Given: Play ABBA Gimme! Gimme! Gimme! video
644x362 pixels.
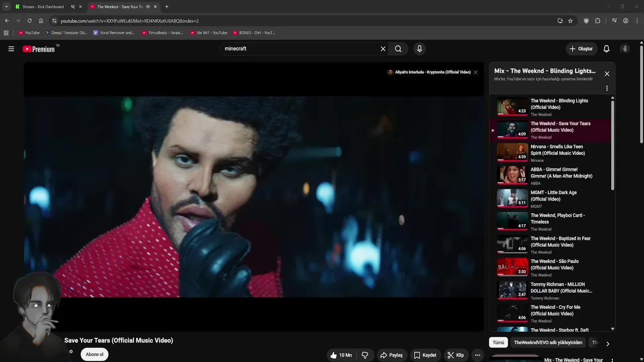Looking at the screenshot, I should tap(550, 176).
